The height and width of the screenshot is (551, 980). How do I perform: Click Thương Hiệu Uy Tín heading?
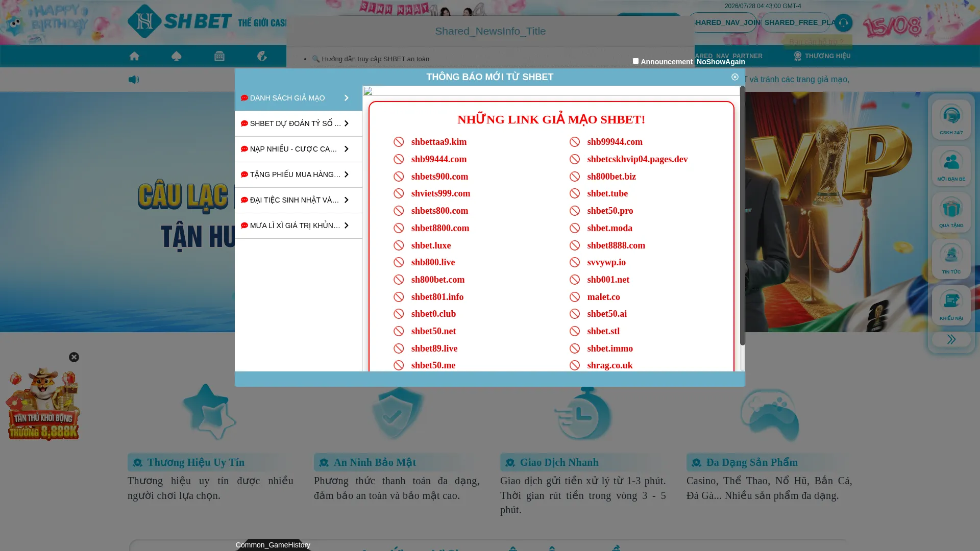196,462
